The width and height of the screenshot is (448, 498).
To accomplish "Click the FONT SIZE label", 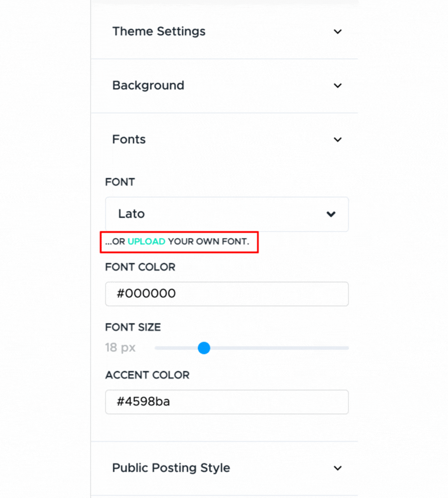I will point(133,327).
